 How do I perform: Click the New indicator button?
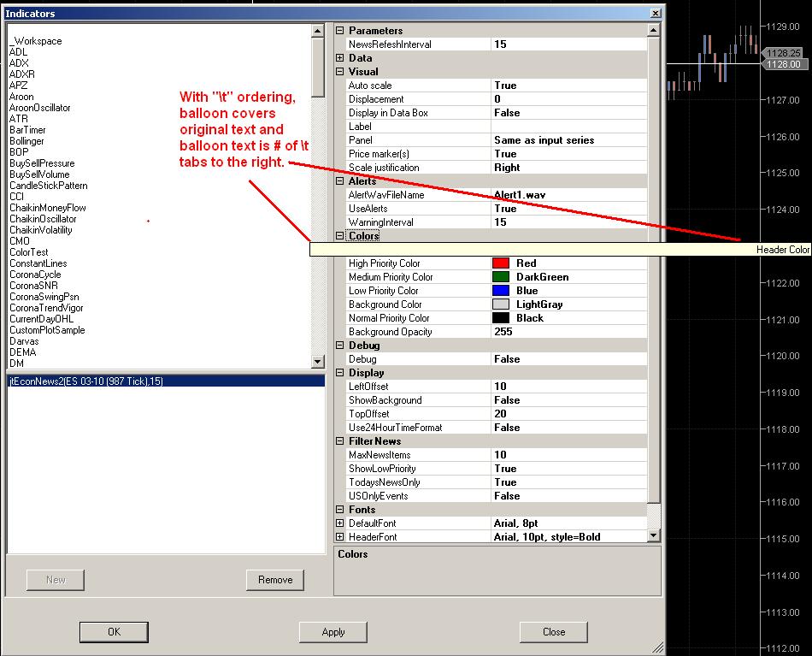(x=56, y=580)
